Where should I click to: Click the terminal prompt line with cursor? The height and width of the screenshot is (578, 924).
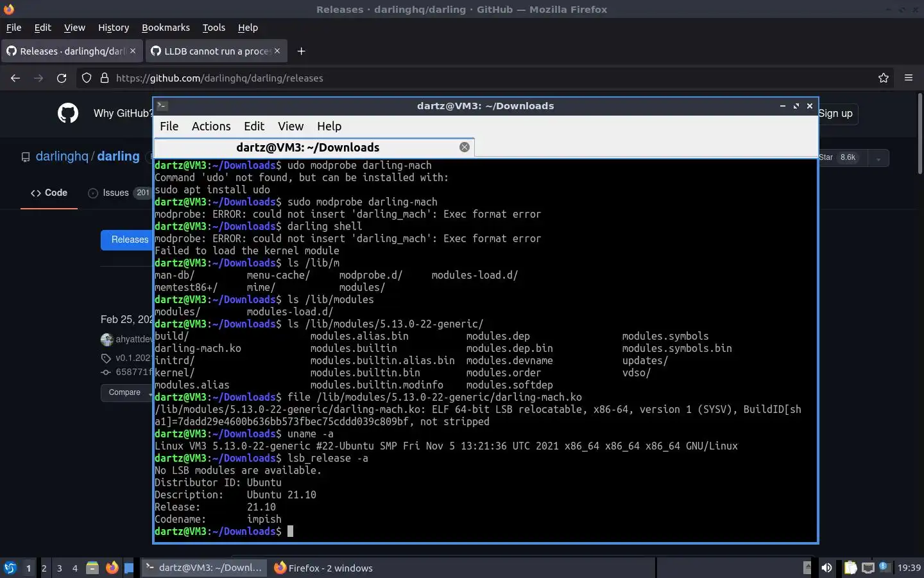pyautogui.click(x=224, y=531)
